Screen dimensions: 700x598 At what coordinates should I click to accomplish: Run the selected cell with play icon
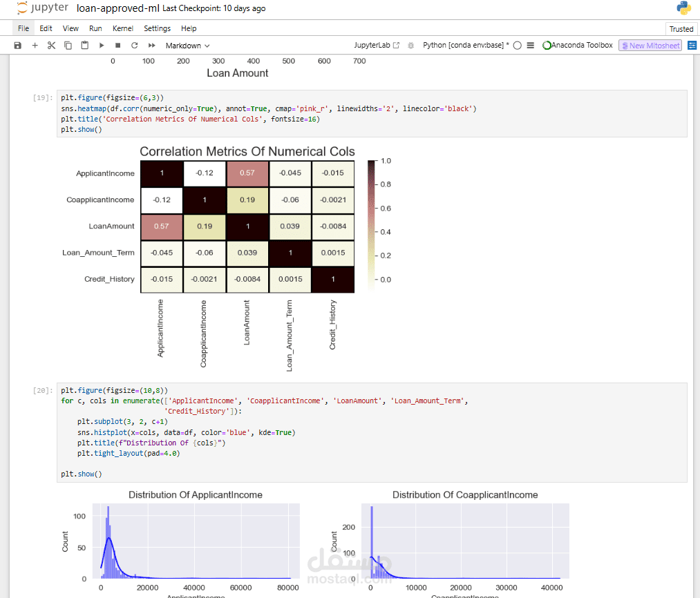point(102,46)
